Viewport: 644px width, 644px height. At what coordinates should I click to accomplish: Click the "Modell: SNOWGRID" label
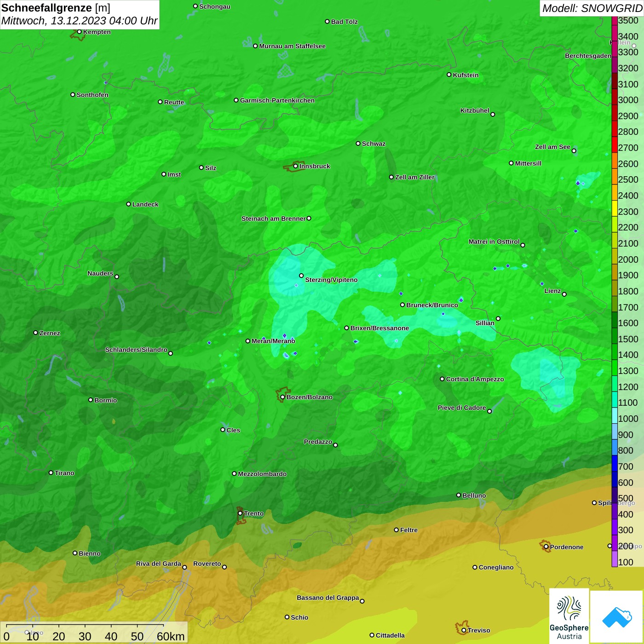point(592,8)
